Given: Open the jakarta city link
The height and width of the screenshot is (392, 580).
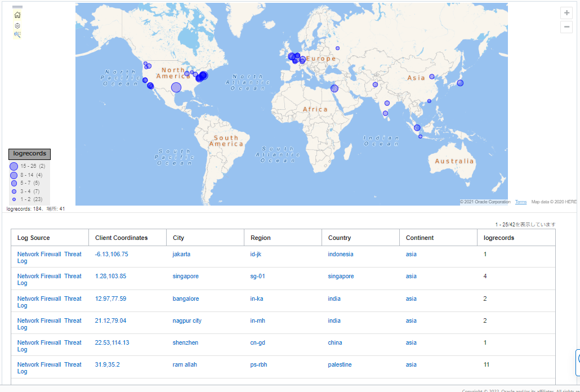Looking at the screenshot, I should (x=181, y=254).
